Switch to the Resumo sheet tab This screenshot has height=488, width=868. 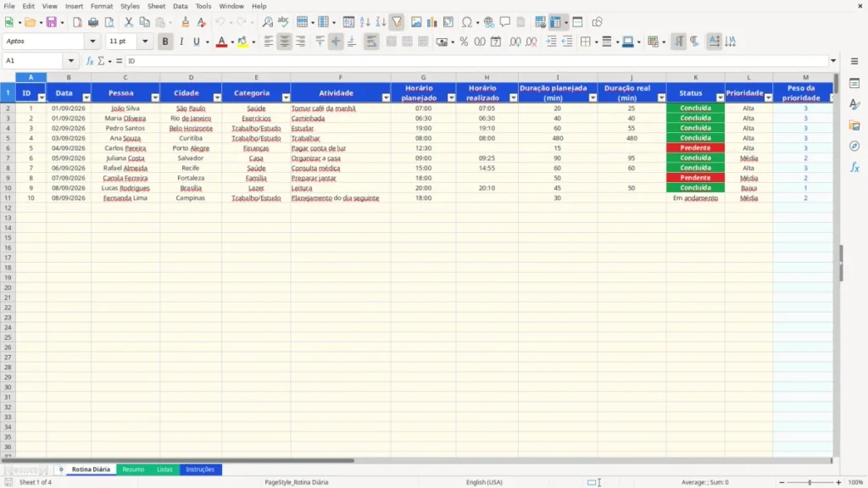pos(133,469)
